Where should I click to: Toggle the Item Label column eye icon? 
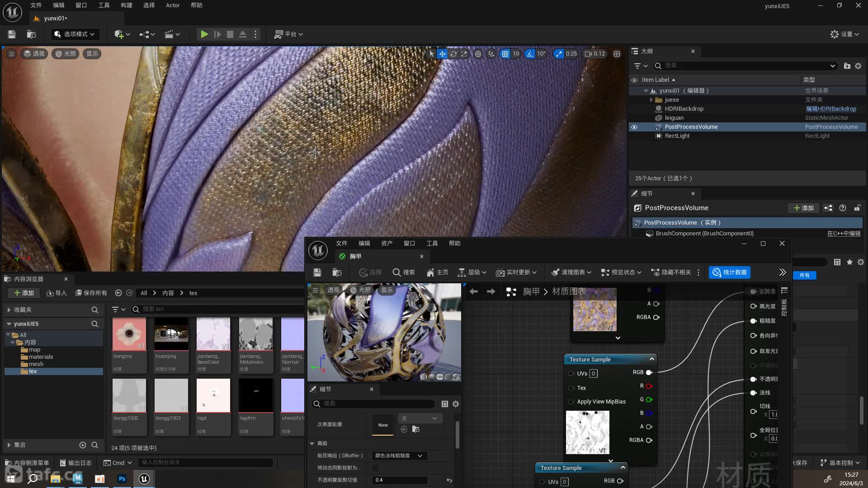tap(634, 80)
